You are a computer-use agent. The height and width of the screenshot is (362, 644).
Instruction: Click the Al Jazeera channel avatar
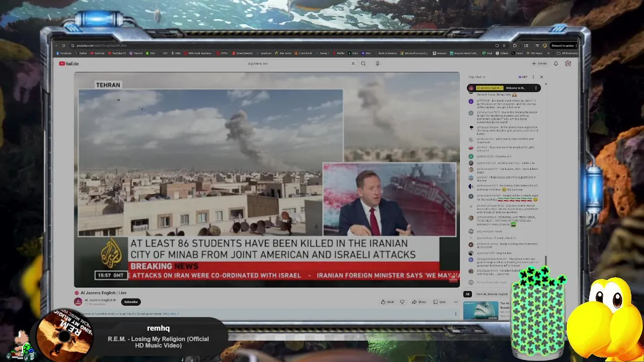tap(78, 302)
